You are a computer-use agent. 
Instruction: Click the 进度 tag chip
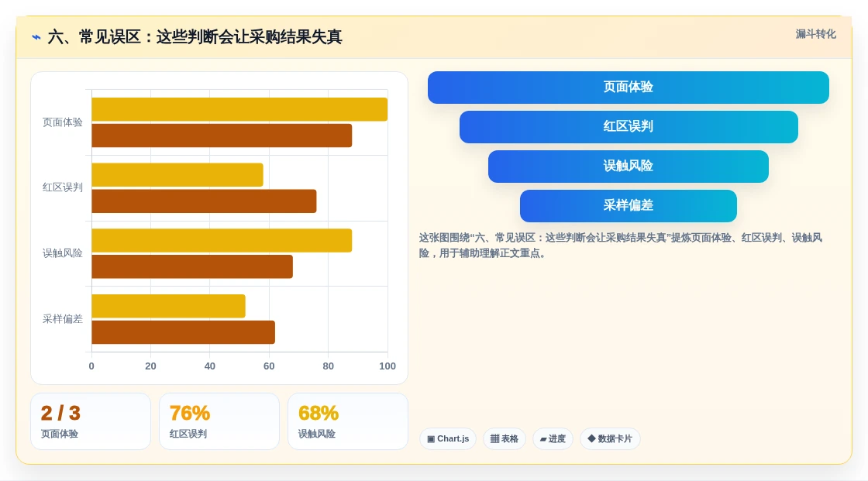[553, 439]
